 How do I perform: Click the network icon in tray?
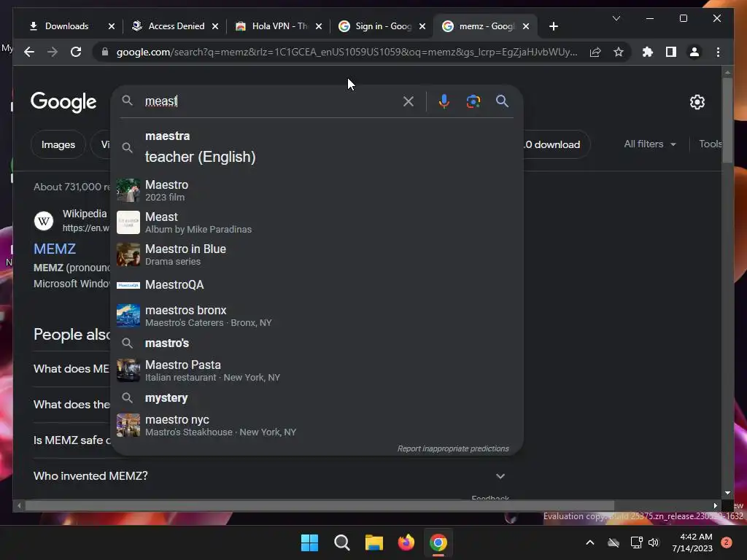pos(636,542)
